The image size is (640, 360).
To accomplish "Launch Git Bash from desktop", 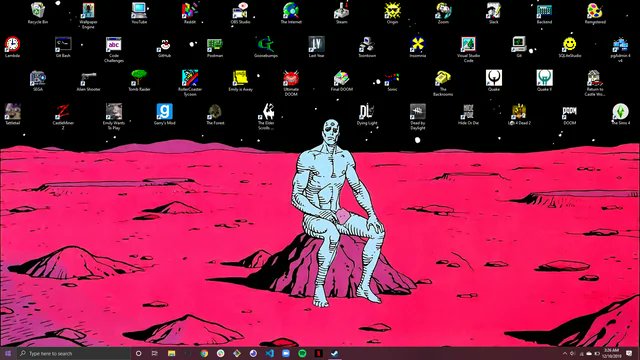I will point(63,47).
